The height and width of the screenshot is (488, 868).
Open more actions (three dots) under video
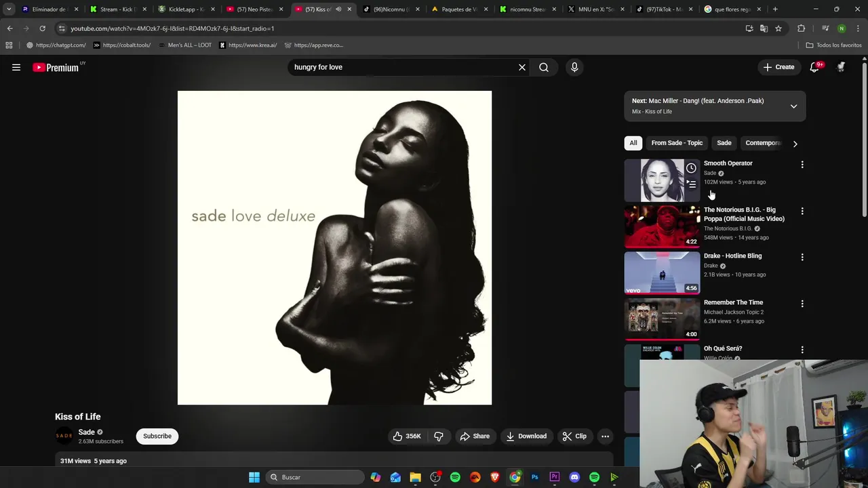606,436
